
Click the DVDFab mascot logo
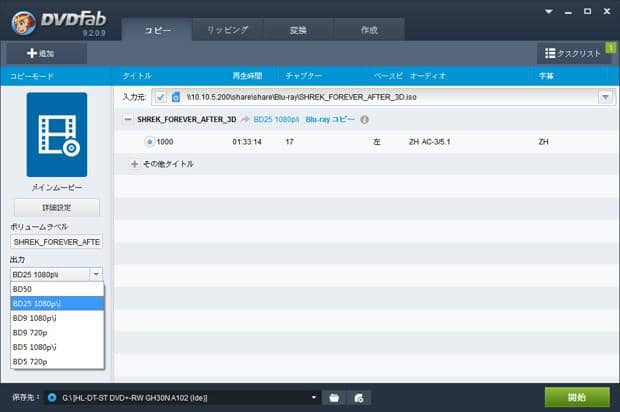pos(24,23)
